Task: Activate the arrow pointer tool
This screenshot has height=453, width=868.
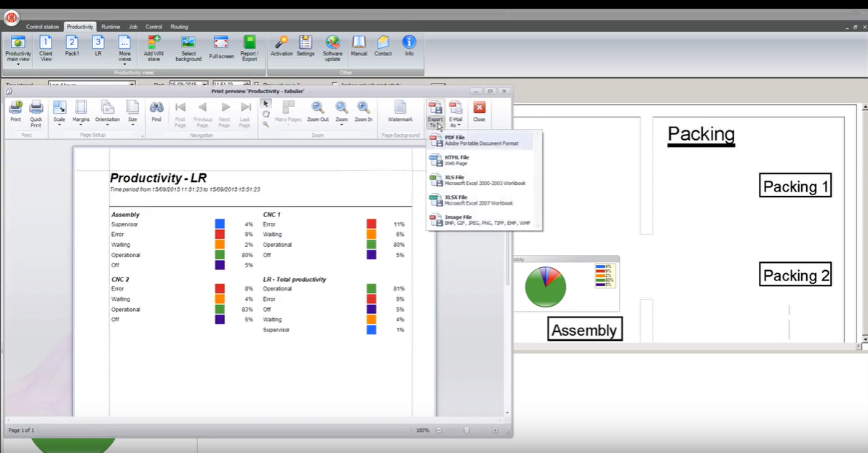Action: pos(266,103)
